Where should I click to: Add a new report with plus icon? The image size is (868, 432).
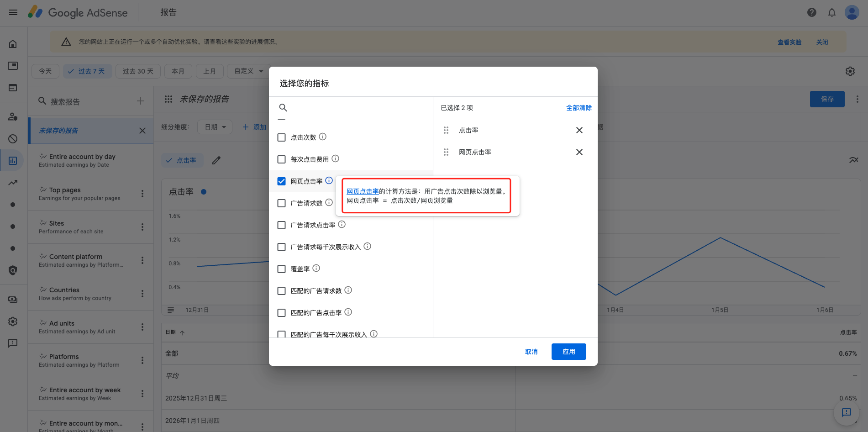pyautogui.click(x=141, y=101)
